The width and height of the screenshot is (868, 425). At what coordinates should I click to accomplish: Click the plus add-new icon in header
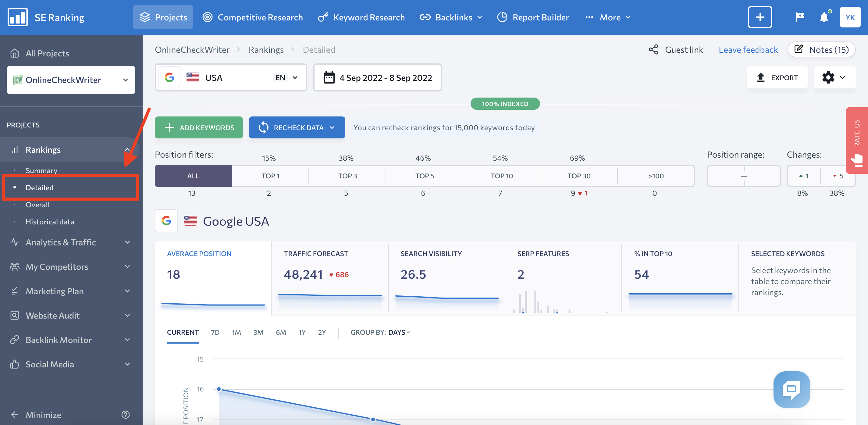(760, 17)
